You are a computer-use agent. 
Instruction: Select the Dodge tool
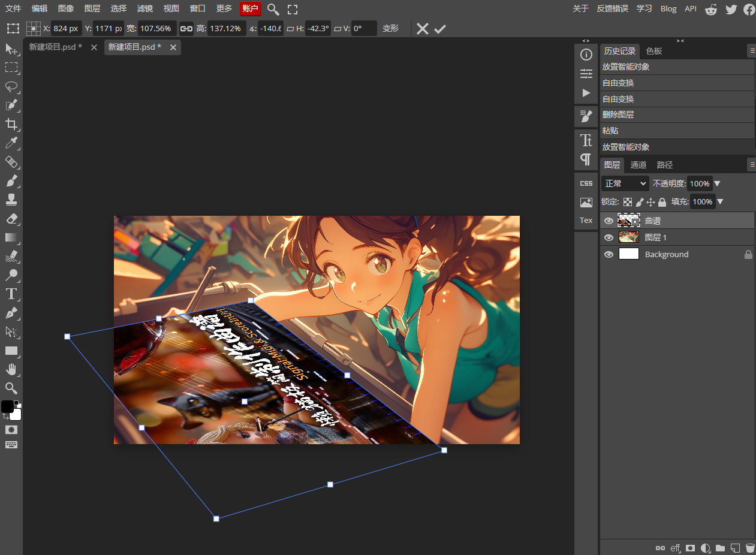pyautogui.click(x=11, y=275)
